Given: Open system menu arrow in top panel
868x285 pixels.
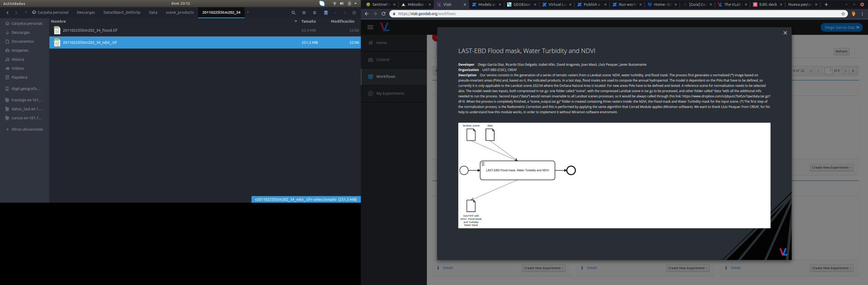Looking at the screenshot, I should click(356, 3).
